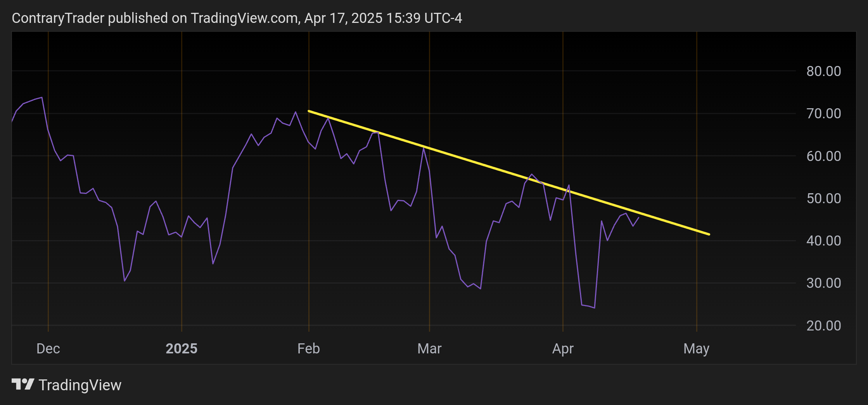The image size is (868, 405).
Task: Click the 30.00 price axis label
Action: (824, 283)
